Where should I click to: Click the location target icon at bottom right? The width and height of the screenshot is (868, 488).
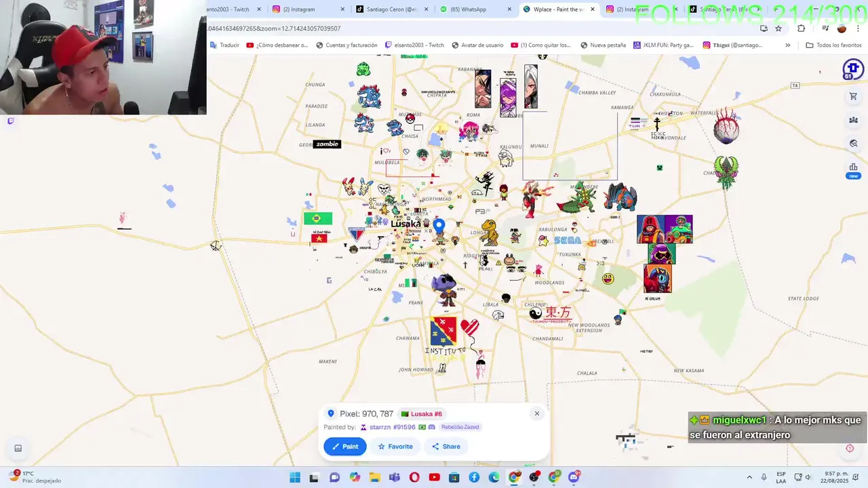pos(850,448)
